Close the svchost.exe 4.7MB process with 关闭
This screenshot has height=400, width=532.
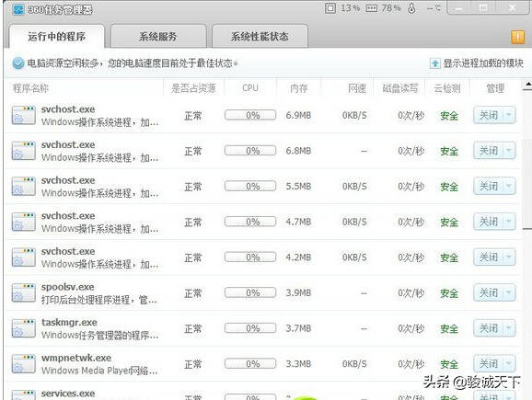[489, 222]
